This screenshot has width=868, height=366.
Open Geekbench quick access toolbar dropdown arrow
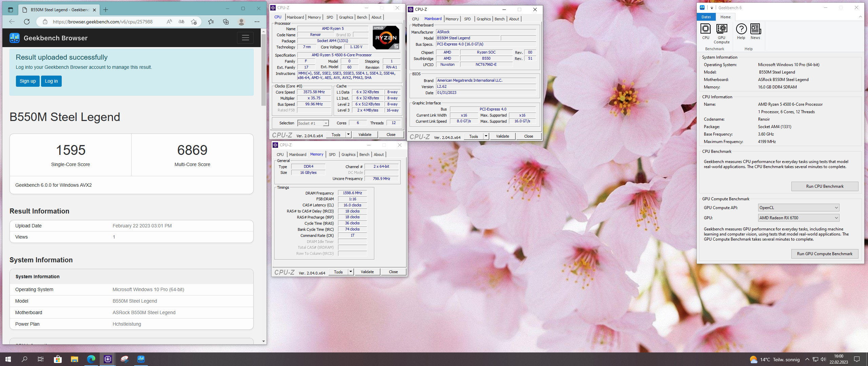pyautogui.click(x=712, y=8)
